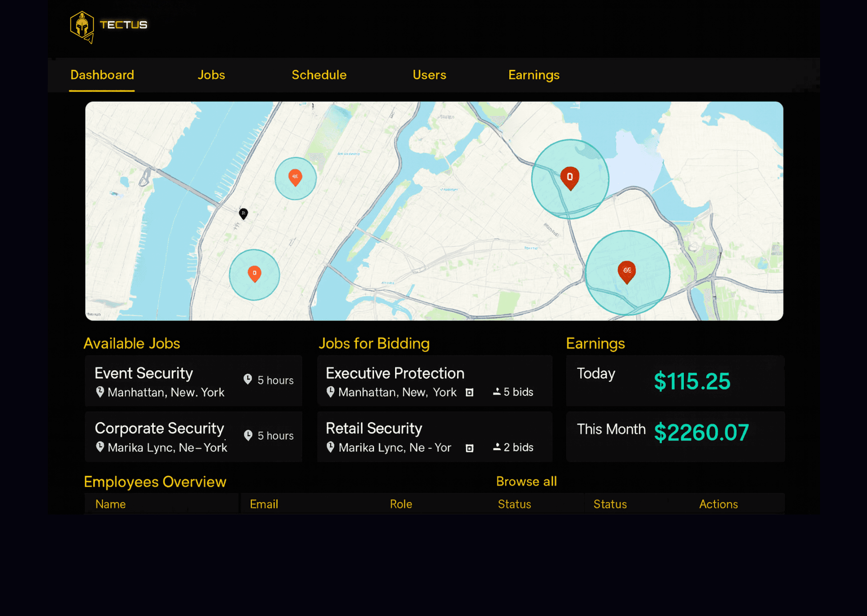
Task: Go to the Users tab
Action: pyautogui.click(x=429, y=75)
